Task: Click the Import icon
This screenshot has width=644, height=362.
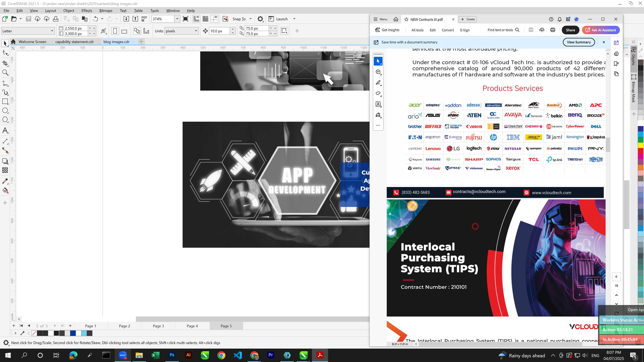Action: pyautogui.click(x=126, y=19)
